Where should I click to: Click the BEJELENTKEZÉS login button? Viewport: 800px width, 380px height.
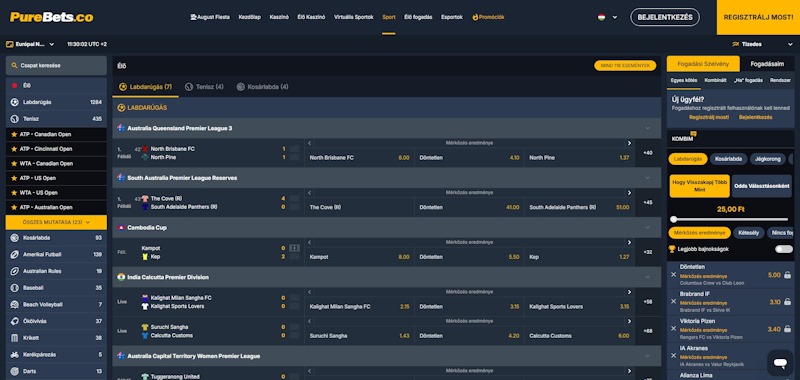pyautogui.click(x=665, y=17)
